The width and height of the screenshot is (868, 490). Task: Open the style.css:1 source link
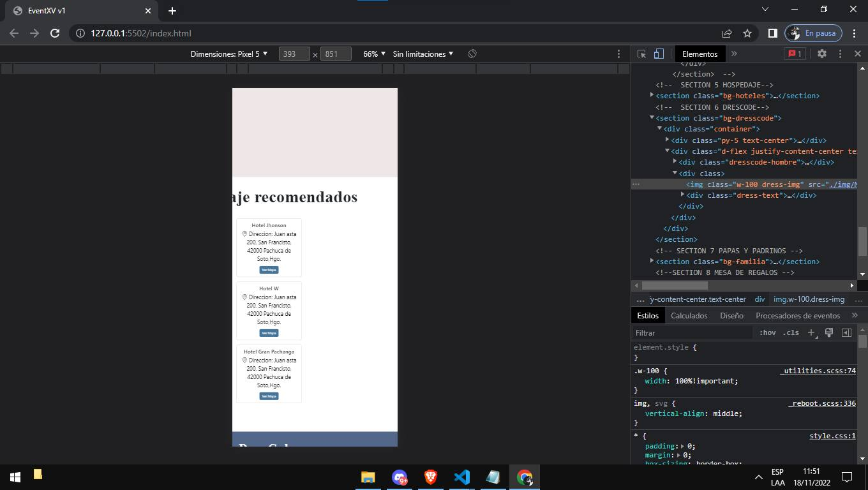click(832, 436)
